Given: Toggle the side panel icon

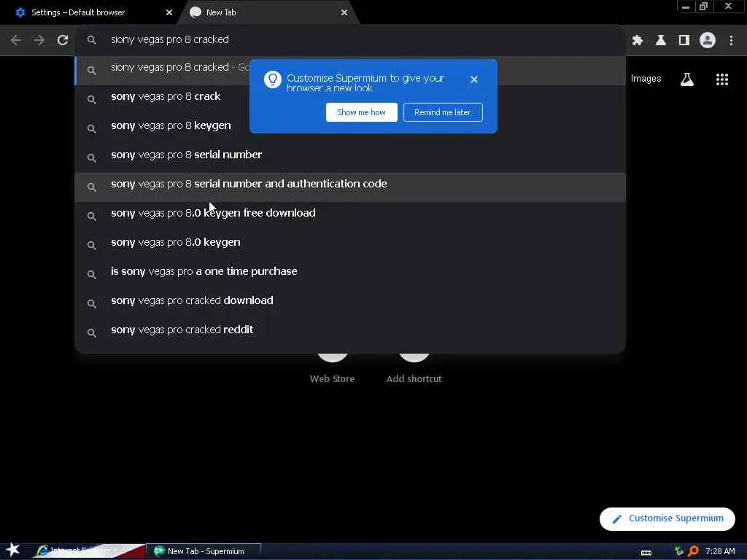Looking at the screenshot, I should click(x=684, y=41).
